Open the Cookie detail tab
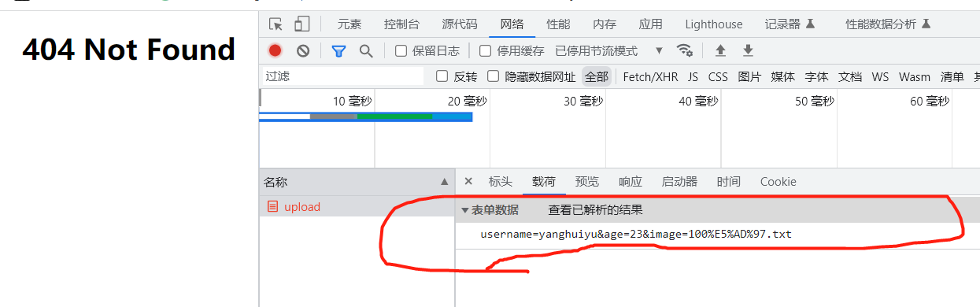980x307 pixels. [778, 181]
